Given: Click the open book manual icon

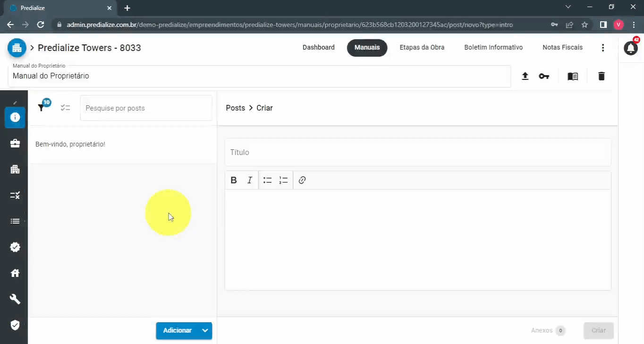Looking at the screenshot, I should coord(572,76).
